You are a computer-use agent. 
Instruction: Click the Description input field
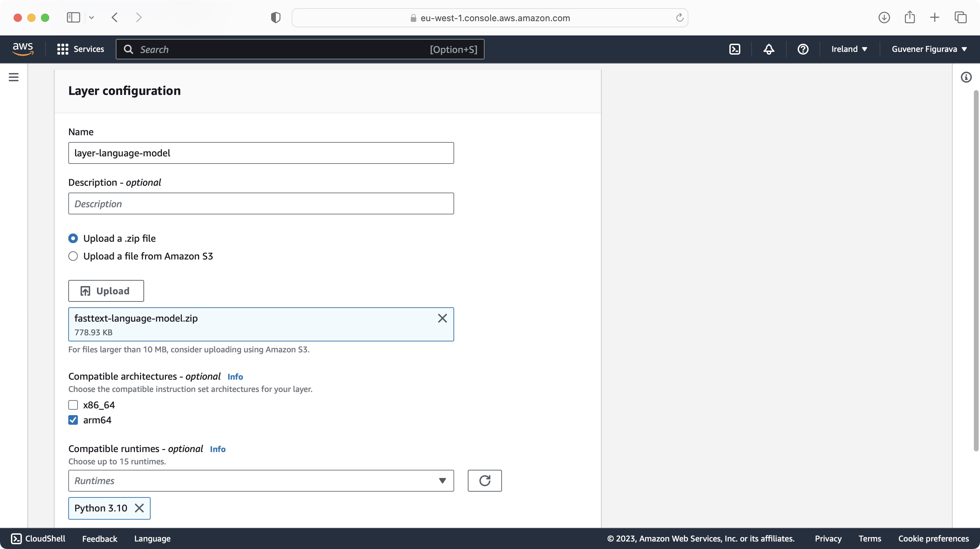(261, 203)
